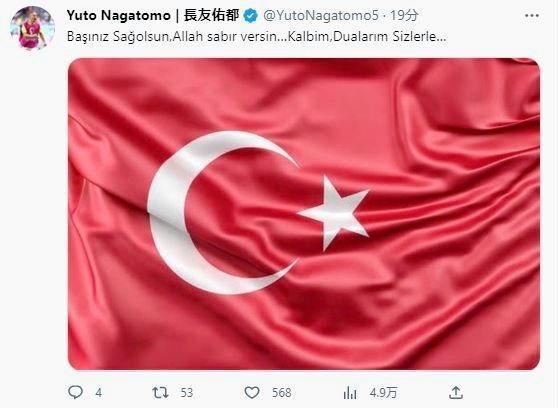This screenshot has width=558, height=408.
Task: Click the view count 4.9万
Action: click(383, 393)
